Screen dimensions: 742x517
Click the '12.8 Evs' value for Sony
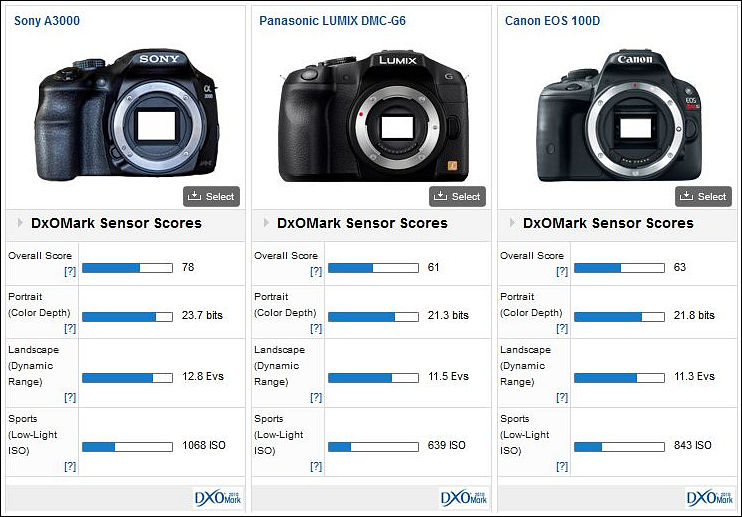pos(203,377)
